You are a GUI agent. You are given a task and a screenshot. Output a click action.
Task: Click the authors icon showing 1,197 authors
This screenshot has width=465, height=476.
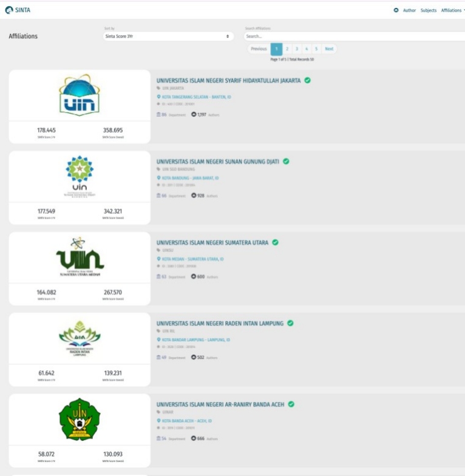point(194,114)
